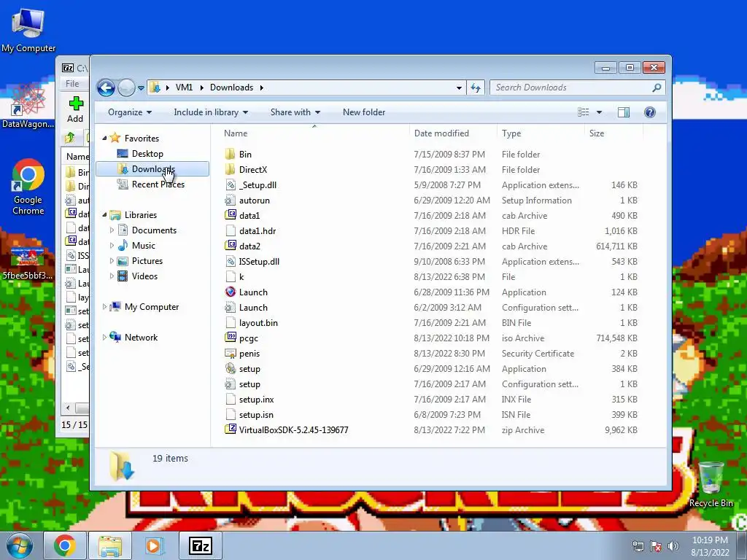Image resolution: width=747 pixels, height=560 pixels.
Task: Select the _Setup.dll file icon
Action: coord(230,184)
